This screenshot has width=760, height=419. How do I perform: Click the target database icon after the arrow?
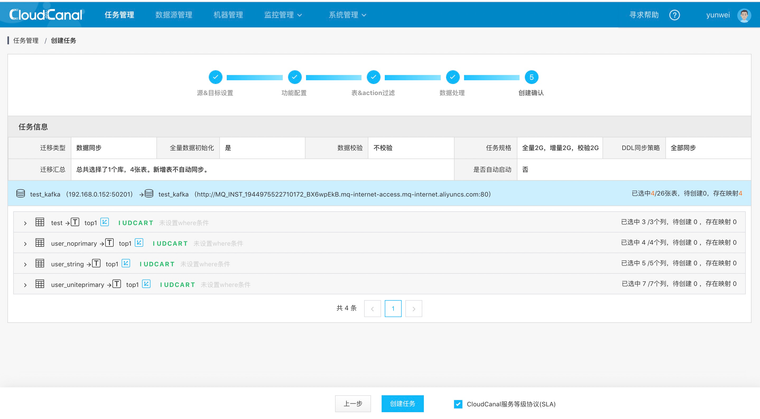149,193
